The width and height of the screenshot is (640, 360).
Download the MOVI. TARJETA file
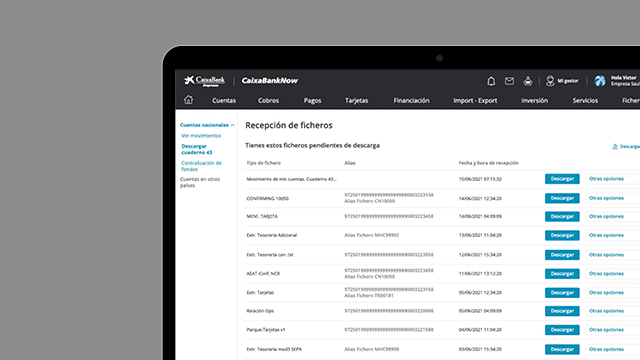pyautogui.click(x=562, y=216)
